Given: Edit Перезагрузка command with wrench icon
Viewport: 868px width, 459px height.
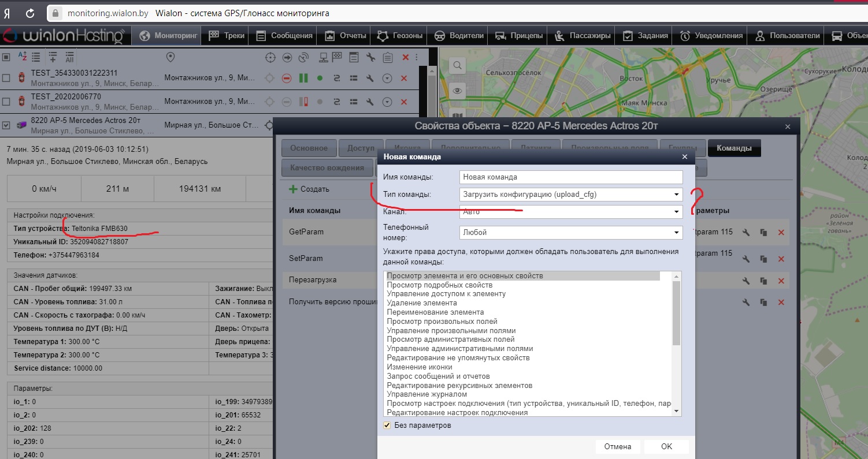Looking at the screenshot, I should 746,281.
